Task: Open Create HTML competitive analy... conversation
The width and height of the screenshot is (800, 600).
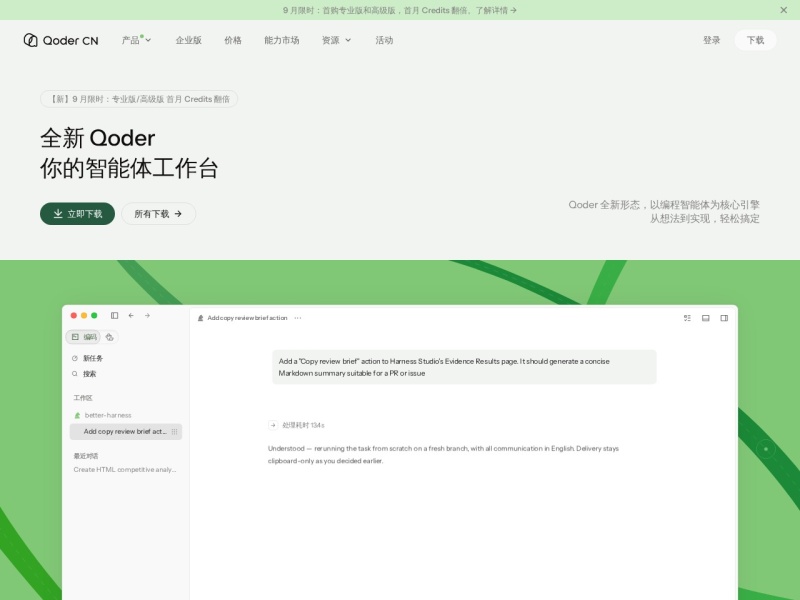Action: 125,469
